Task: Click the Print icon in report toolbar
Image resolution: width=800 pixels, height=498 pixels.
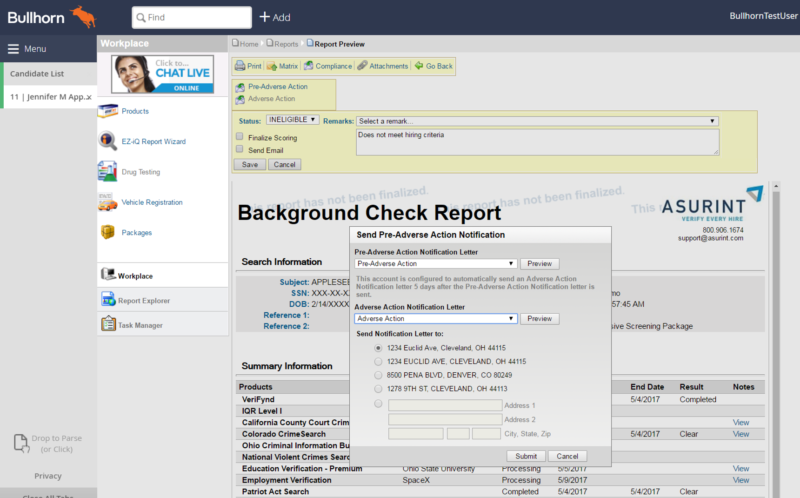Action: (241, 66)
